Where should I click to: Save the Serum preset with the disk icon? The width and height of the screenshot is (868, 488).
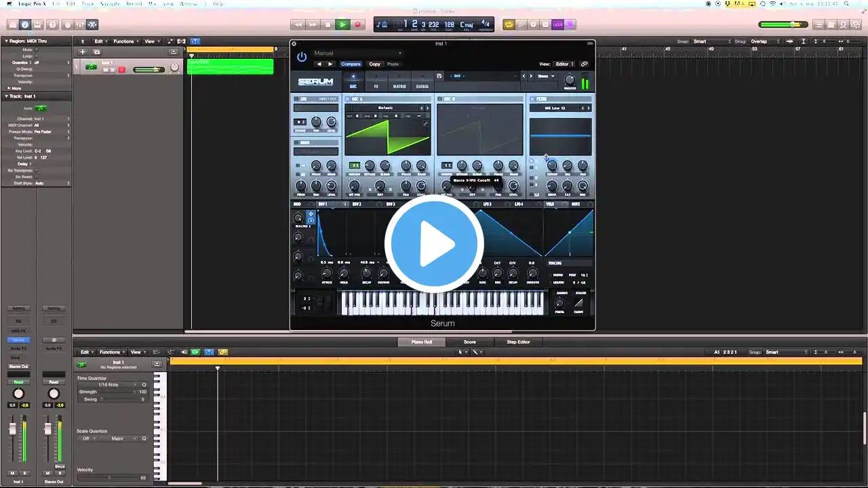(439, 76)
